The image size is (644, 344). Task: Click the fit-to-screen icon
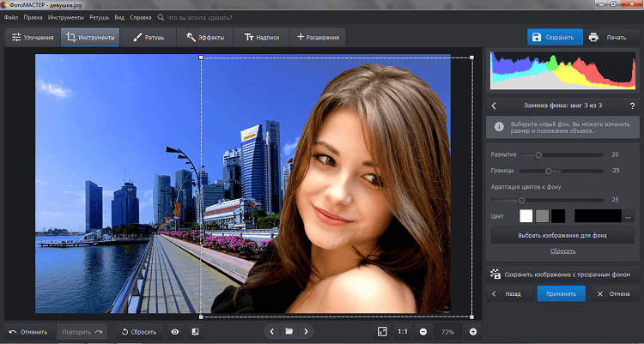tap(382, 331)
